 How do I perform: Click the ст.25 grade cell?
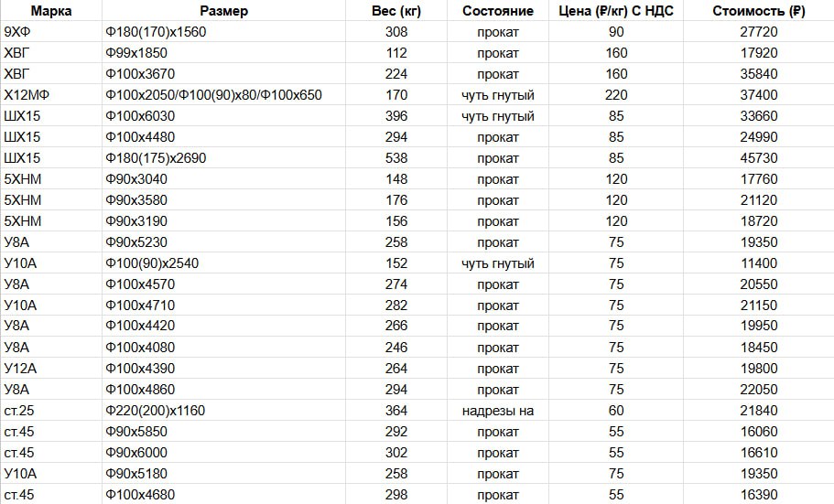(51, 411)
